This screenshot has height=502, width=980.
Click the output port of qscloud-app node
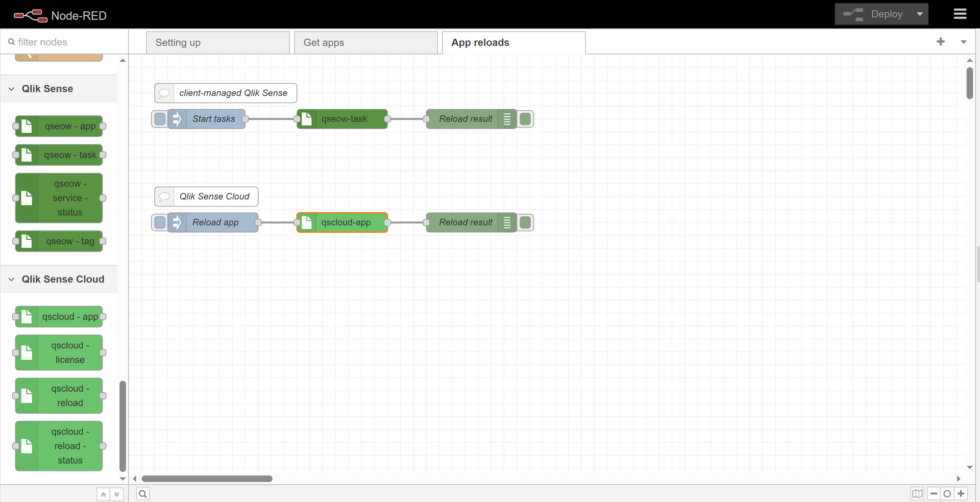pos(388,223)
